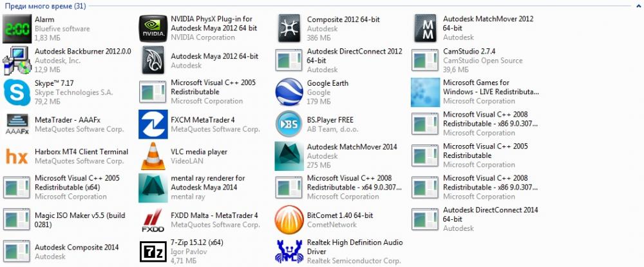Click the 'Igor Pavlov' publisher text
644x267 pixels.
click(x=189, y=252)
